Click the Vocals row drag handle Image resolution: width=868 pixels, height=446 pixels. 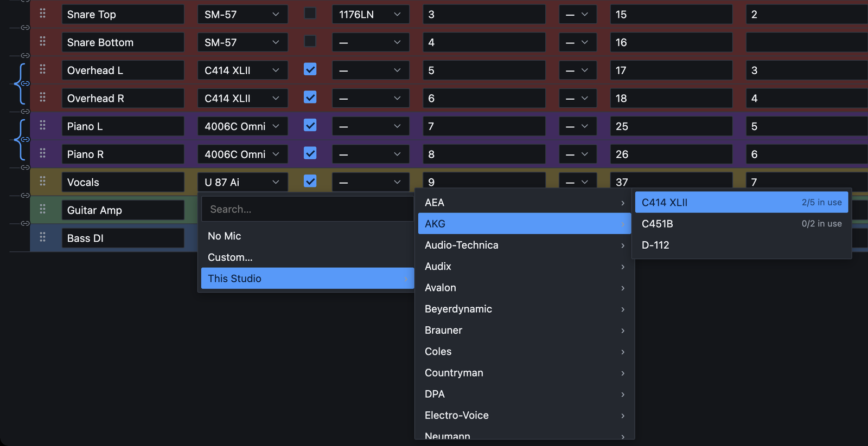[x=42, y=182]
